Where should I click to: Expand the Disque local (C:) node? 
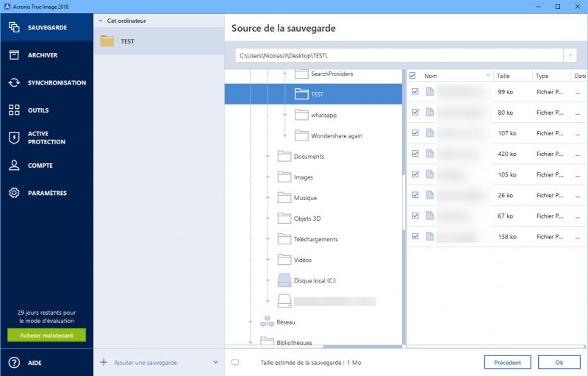268,280
